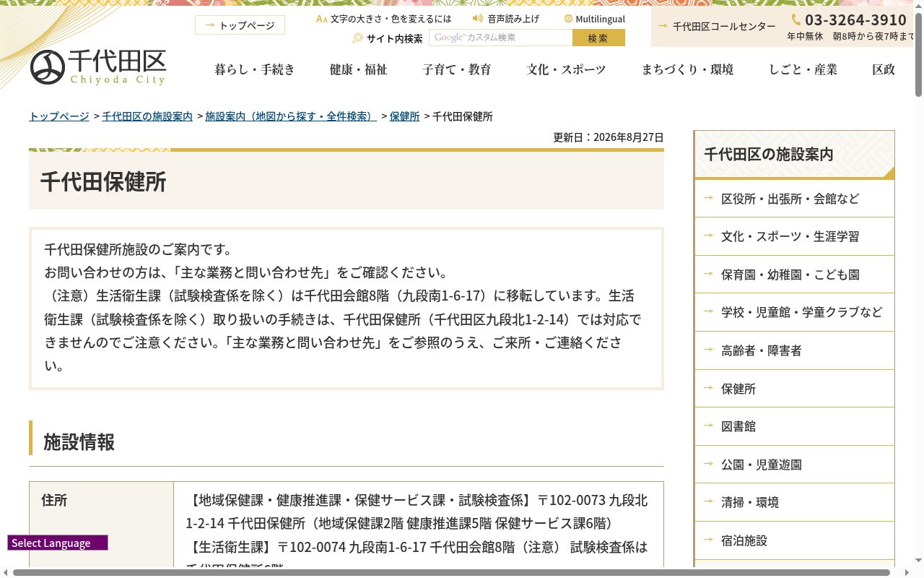Viewport: 924px width, 578px height.
Task: Click the Multilingual globe icon
Action: pyautogui.click(x=568, y=19)
